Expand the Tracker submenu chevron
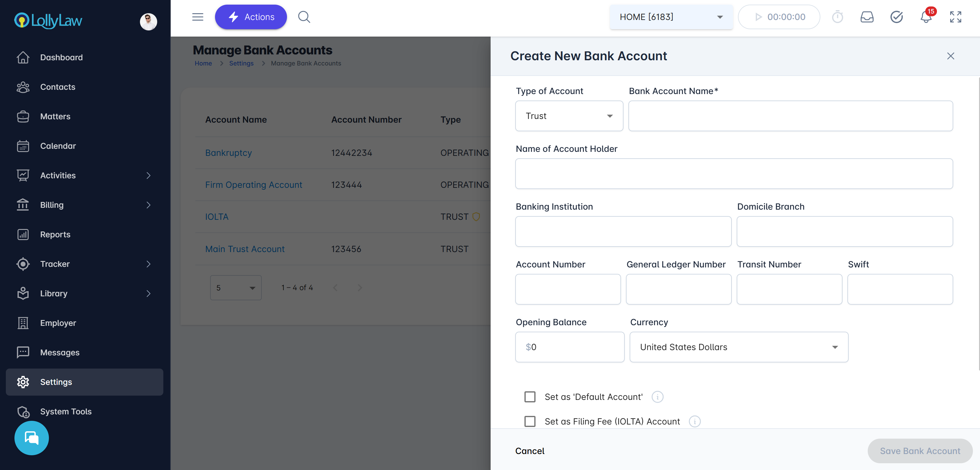This screenshot has width=980, height=470. pos(148,264)
